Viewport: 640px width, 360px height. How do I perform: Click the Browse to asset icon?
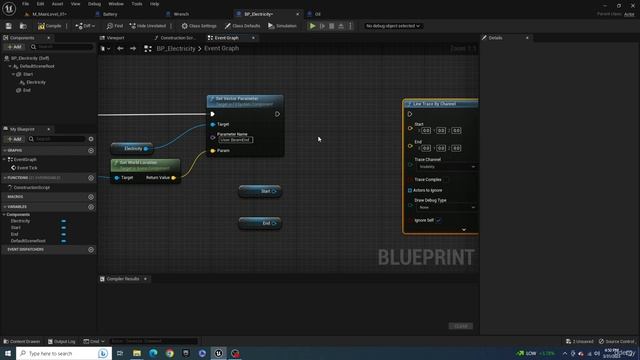23,26
